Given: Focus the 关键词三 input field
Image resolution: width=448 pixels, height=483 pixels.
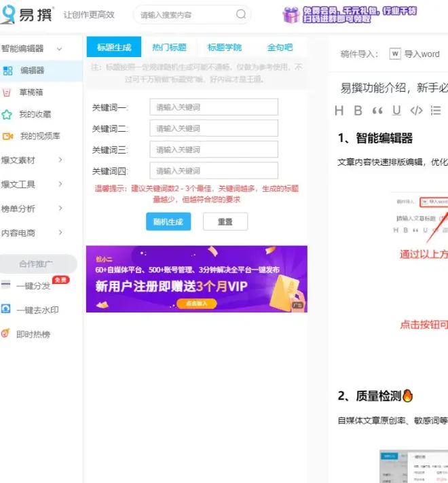Looking at the screenshot, I should [214, 149].
